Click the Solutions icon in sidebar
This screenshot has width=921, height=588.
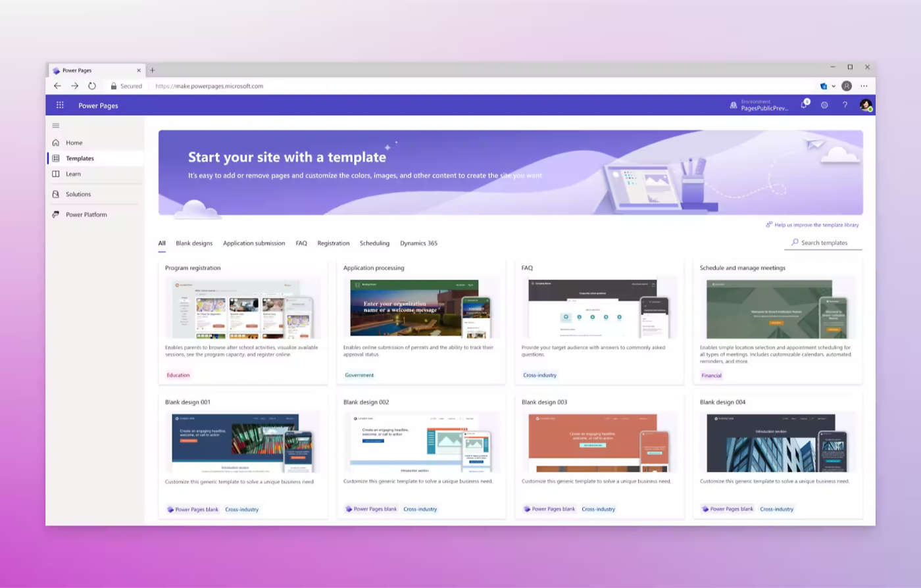click(x=56, y=195)
